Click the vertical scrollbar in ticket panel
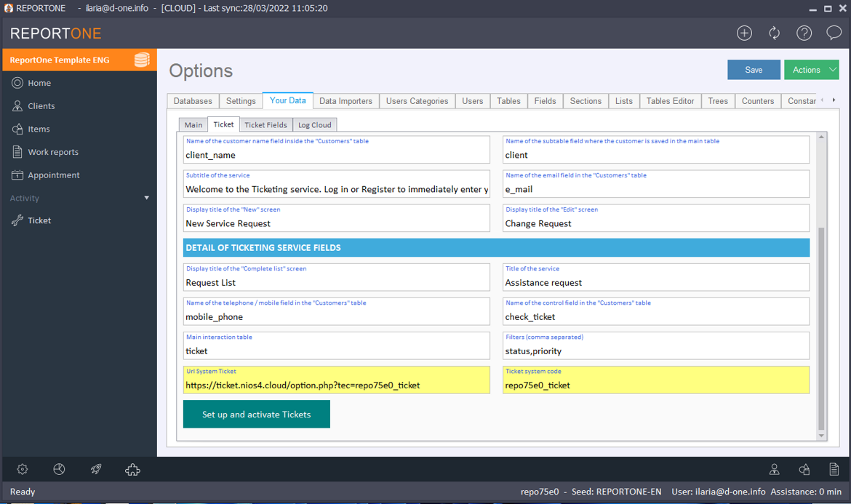 coord(822,327)
